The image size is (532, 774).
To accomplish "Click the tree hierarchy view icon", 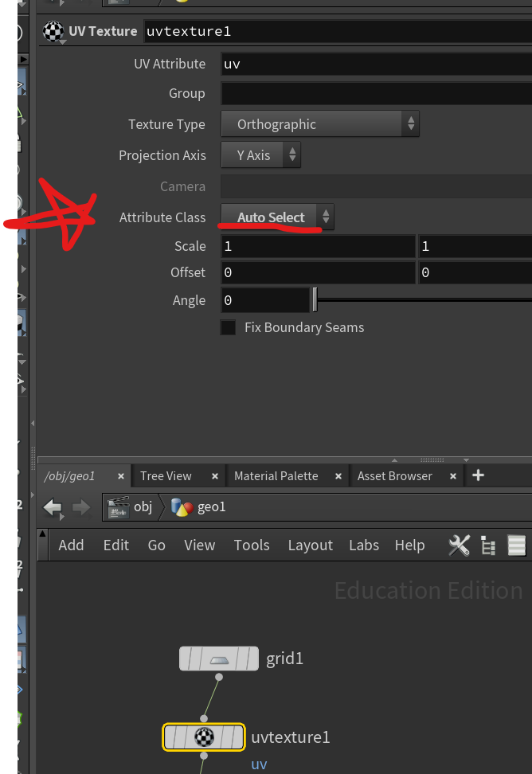I will (x=488, y=546).
